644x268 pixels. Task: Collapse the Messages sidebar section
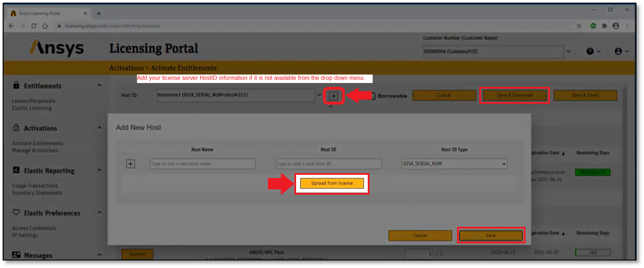[99, 255]
